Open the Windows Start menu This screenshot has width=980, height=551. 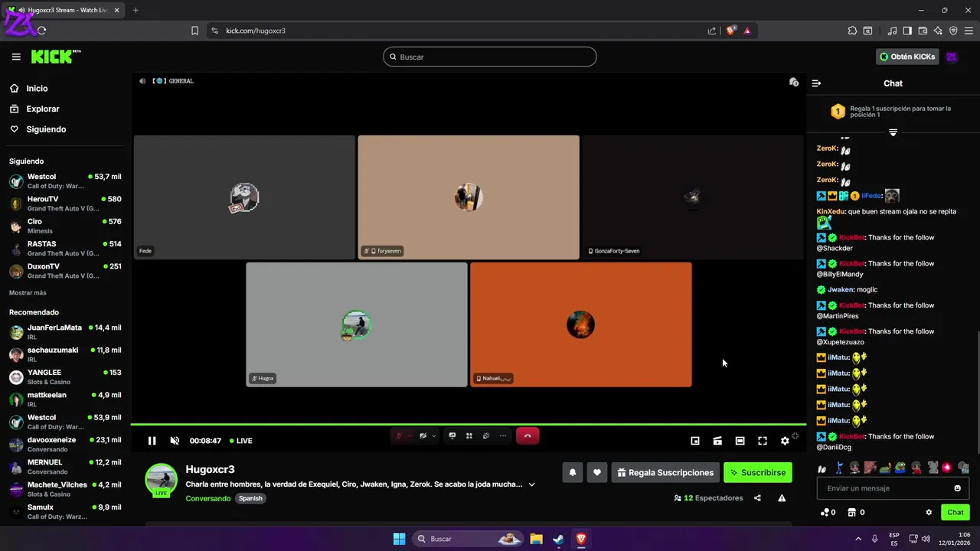point(399,539)
